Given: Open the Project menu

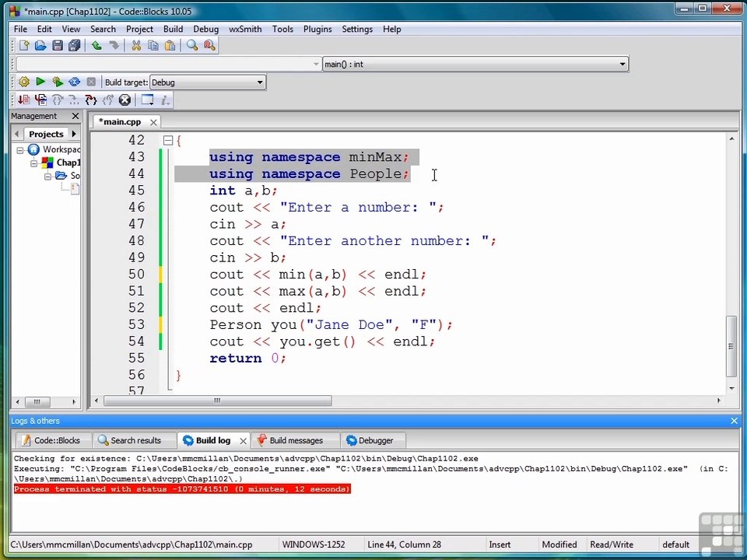Looking at the screenshot, I should pos(139,29).
